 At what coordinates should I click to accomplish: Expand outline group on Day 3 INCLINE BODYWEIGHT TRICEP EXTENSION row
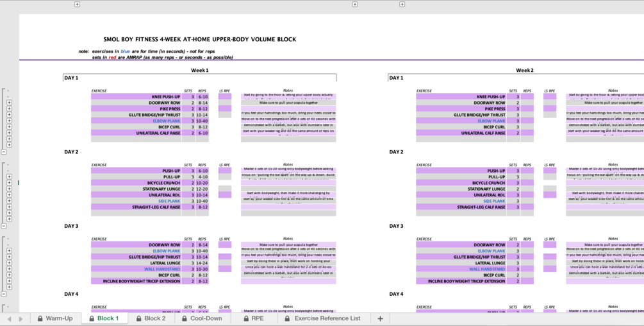(9, 281)
